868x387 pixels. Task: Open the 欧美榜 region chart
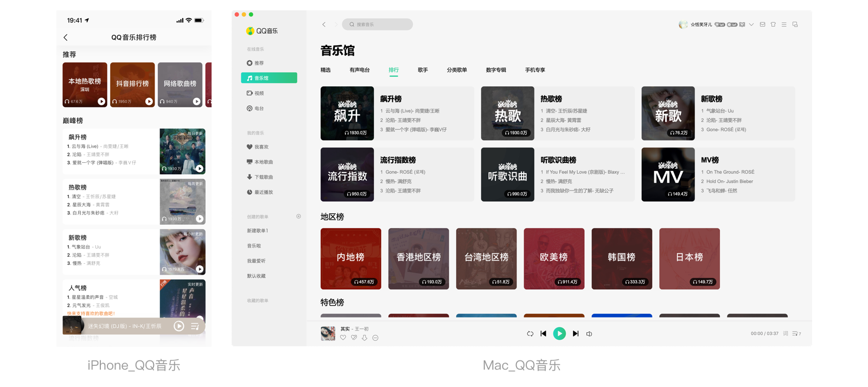point(554,259)
